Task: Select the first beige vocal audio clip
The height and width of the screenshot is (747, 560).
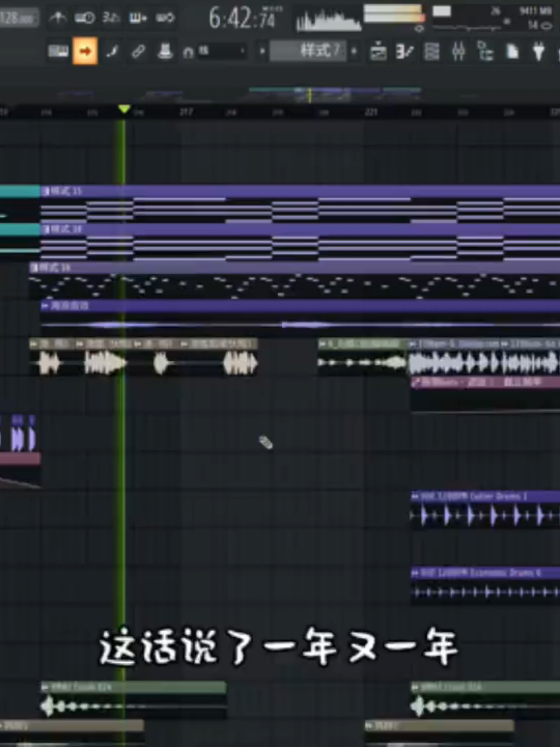Action: 52,356
